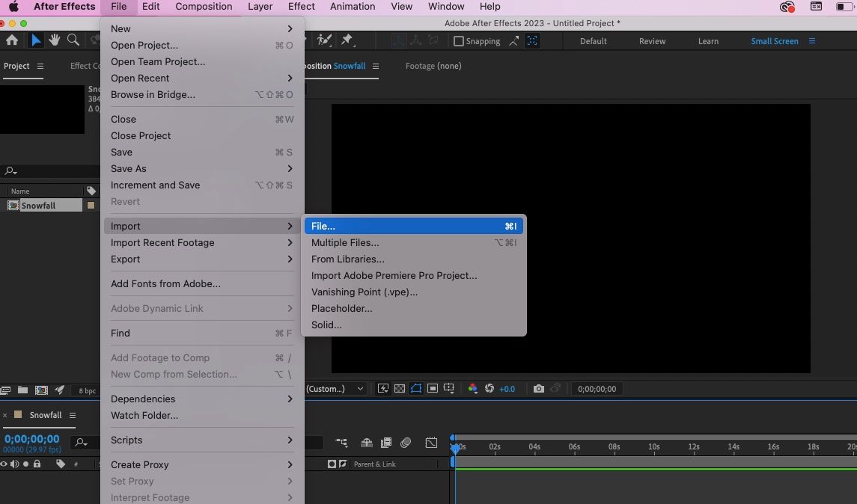This screenshot has height=504, width=857.
Task: Take a snapshot with the camera icon
Action: (538, 389)
